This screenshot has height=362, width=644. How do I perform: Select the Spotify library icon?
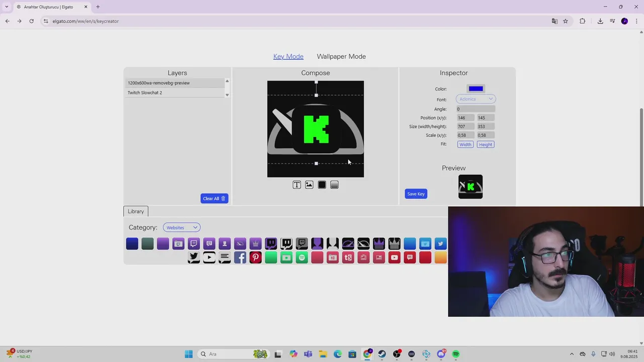[x=302, y=258]
